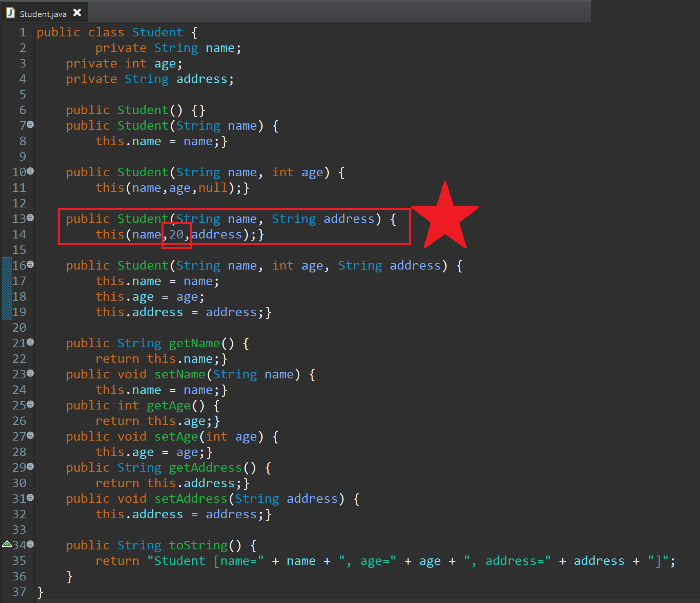Click the getAddress method name
Screen dimensions: 700x603
click(206, 468)
